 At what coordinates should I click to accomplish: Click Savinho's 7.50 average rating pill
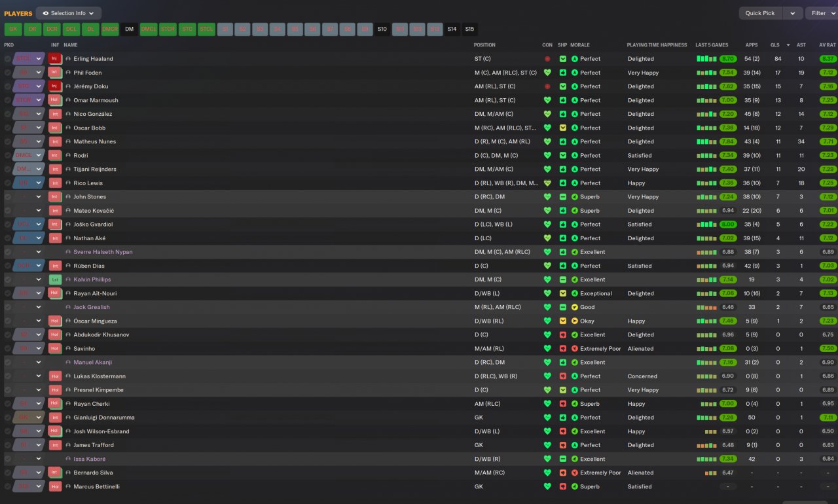(828, 348)
